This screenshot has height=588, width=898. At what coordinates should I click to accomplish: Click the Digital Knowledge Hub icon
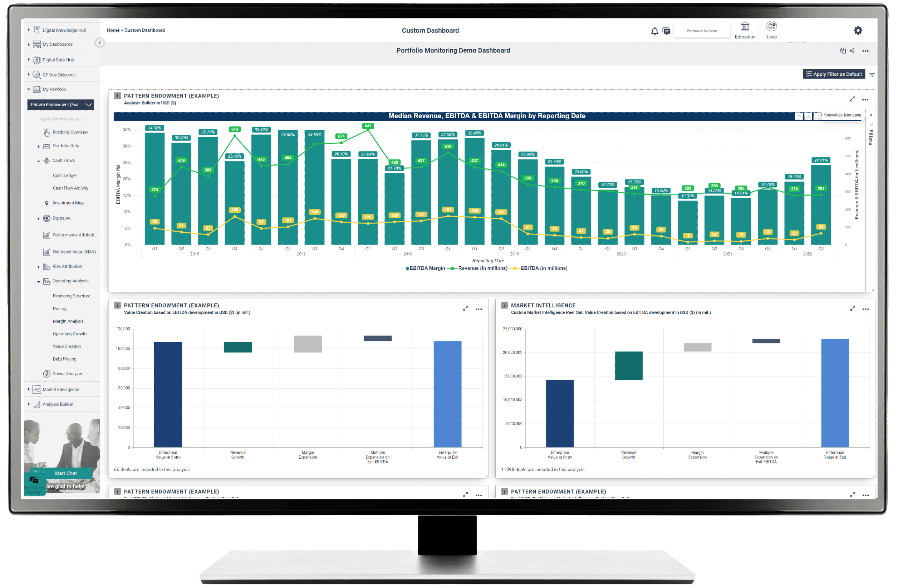(x=36, y=30)
